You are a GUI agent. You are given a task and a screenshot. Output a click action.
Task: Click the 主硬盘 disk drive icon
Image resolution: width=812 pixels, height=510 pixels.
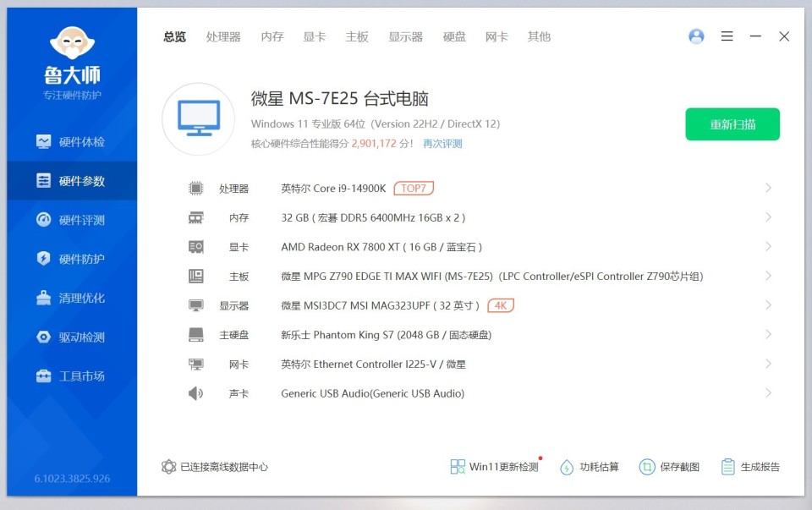[195, 334]
